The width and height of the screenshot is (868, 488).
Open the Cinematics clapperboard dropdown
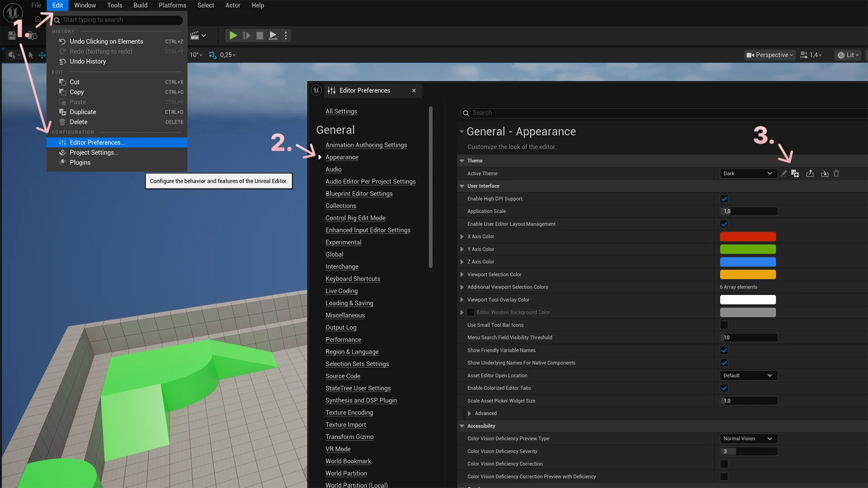click(x=198, y=35)
